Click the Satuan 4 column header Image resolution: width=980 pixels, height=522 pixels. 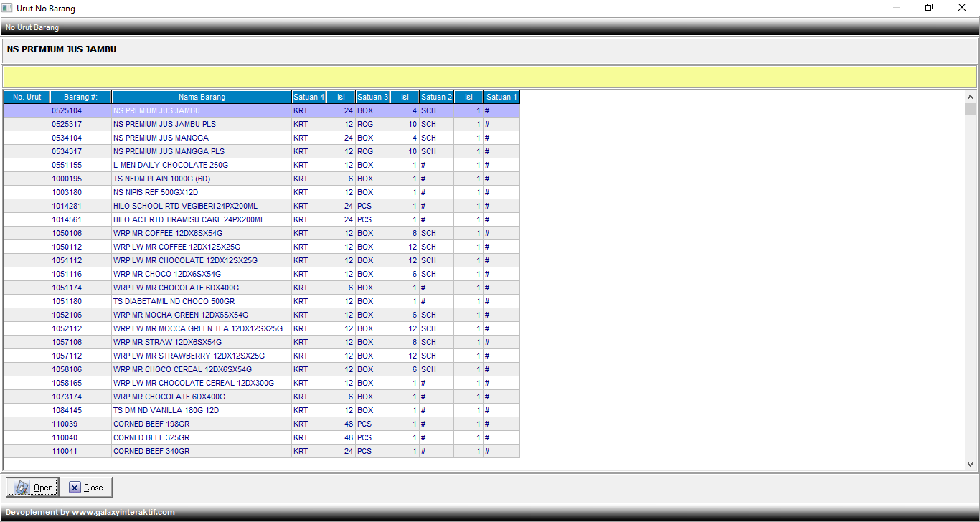click(x=308, y=97)
